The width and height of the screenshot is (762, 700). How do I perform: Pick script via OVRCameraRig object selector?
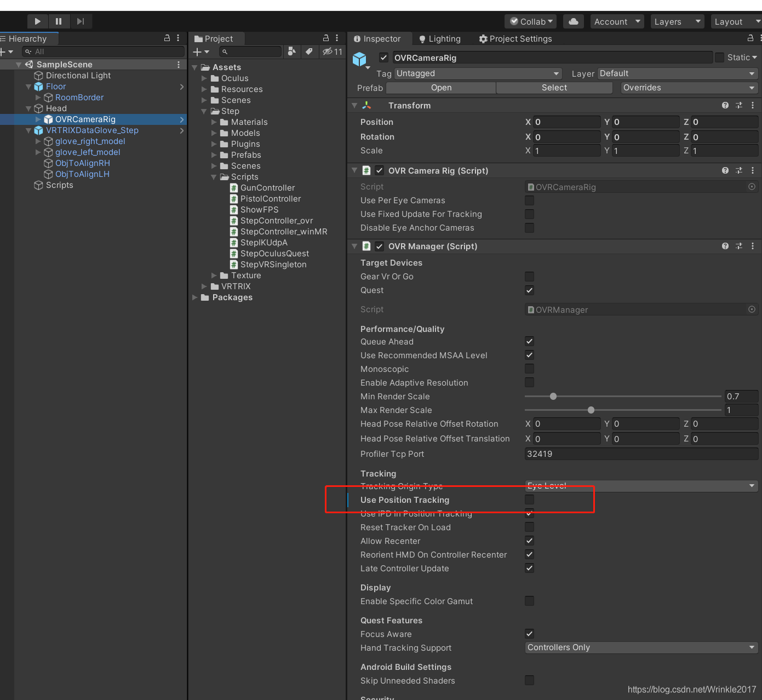752,187
